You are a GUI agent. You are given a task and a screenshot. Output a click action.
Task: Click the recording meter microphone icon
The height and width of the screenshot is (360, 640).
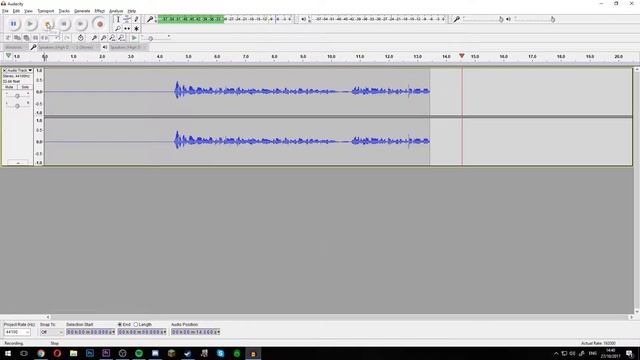[x=150, y=19]
